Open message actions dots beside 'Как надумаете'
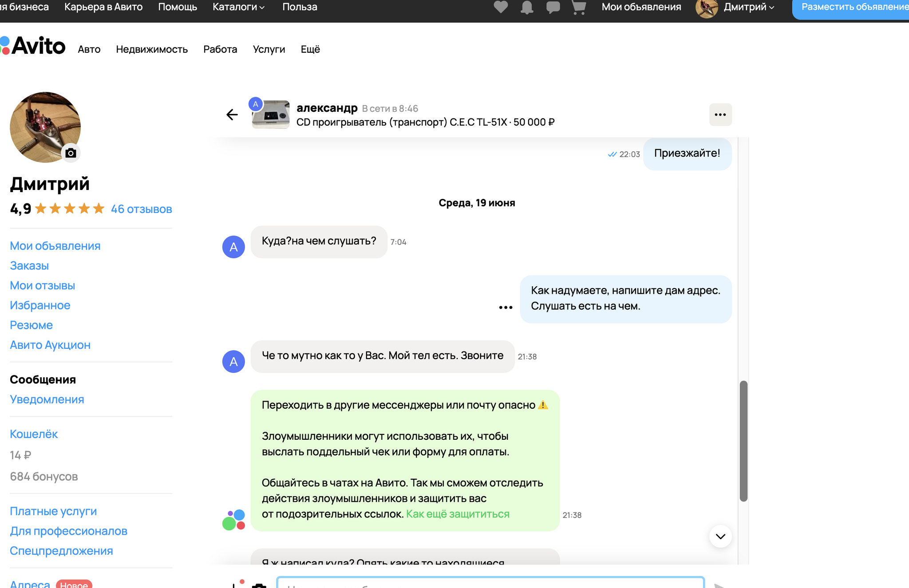The width and height of the screenshot is (909, 588). click(x=506, y=307)
